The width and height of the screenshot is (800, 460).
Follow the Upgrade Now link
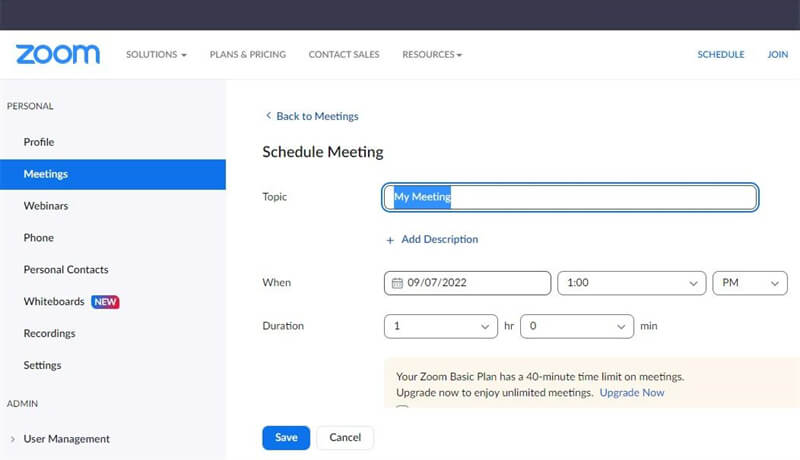coord(631,393)
